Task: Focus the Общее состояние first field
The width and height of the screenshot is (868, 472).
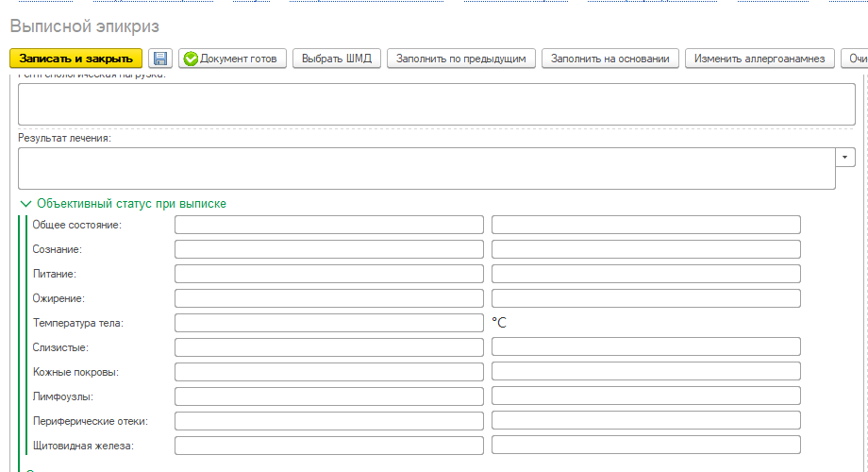Action: pos(328,225)
